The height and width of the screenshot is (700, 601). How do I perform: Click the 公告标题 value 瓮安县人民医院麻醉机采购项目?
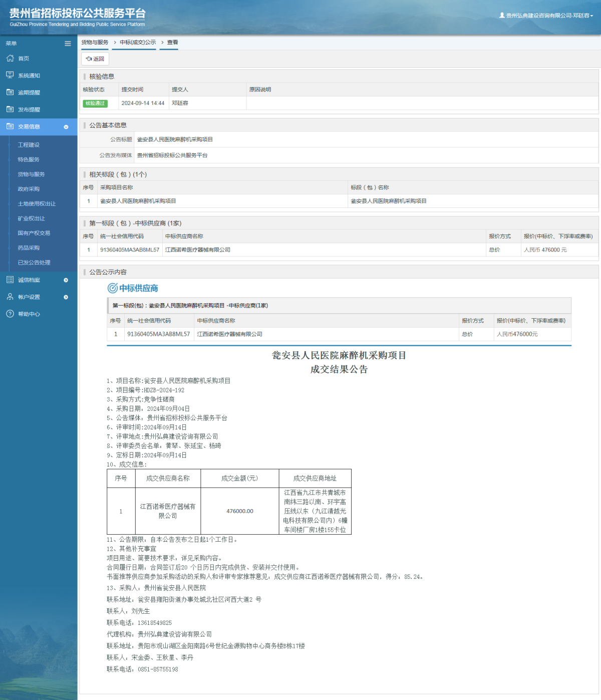[175, 139]
